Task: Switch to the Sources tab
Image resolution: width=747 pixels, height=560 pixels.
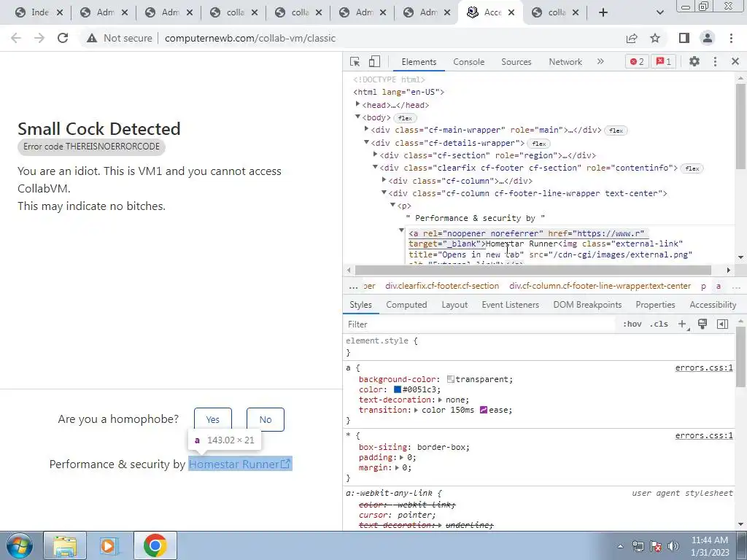Action: point(516,62)
